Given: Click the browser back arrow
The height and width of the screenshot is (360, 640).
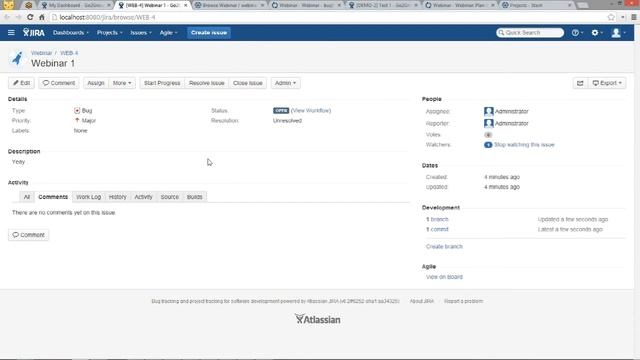Looking at the screenshot, I should (x=7, y=17).
